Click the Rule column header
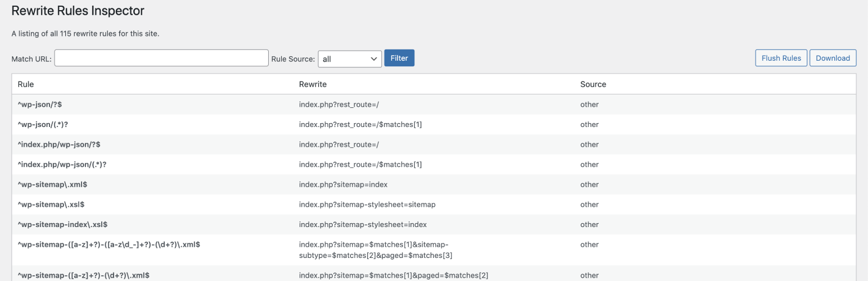Image resolution: width=868 pixels, height=281 pixels. (26, 84)
